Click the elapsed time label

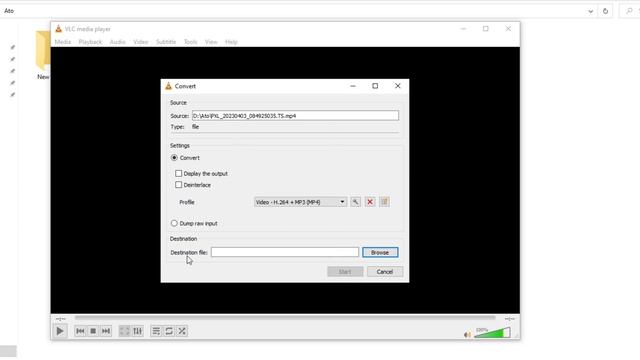(60, 319)
